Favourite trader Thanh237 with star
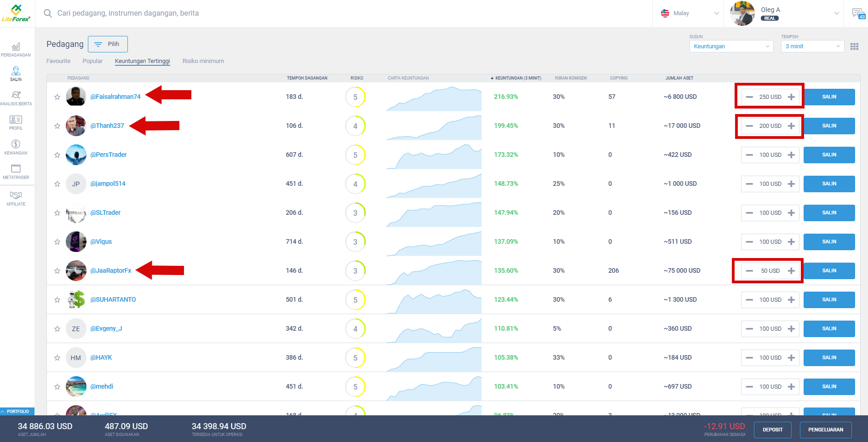Screen dimensions: 868x442 click(57, 126)
